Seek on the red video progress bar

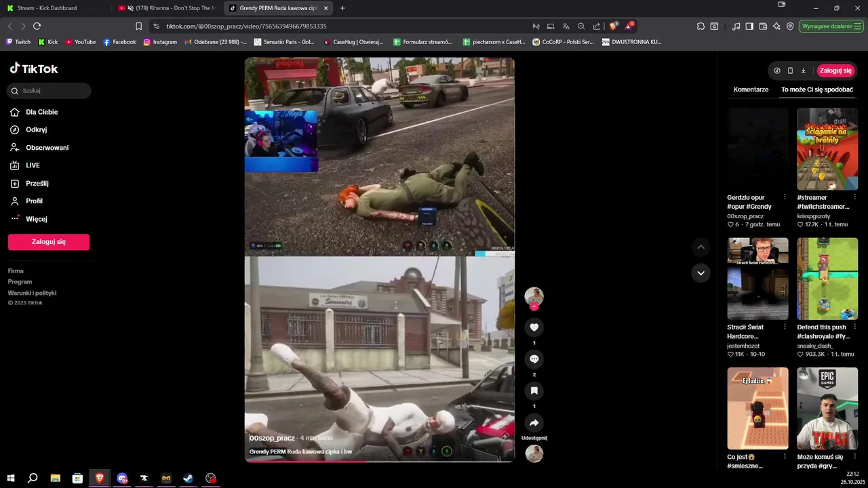(379, 461)
